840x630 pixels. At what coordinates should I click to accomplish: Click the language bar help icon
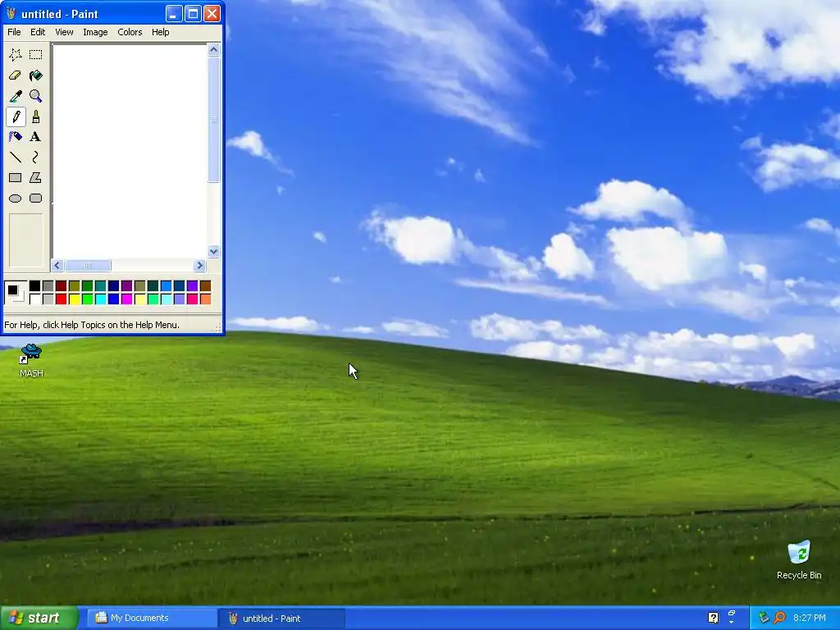713,618
